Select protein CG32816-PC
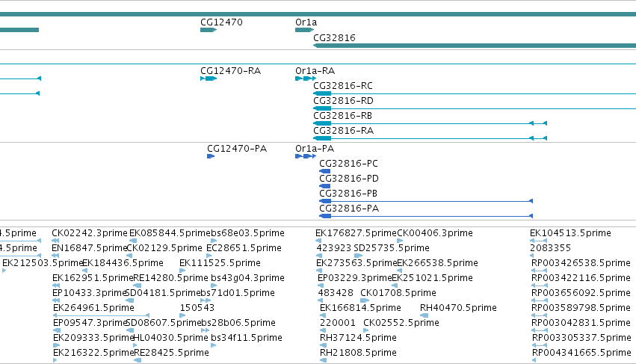This screenshot has height=364, width=636. (348, 164)
